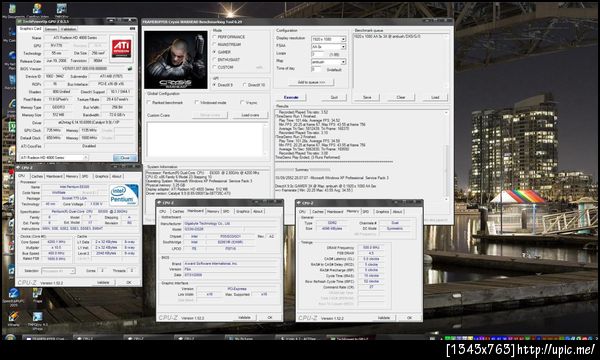Enable the Ranked benchmark checkbox

tap(149, 103)
